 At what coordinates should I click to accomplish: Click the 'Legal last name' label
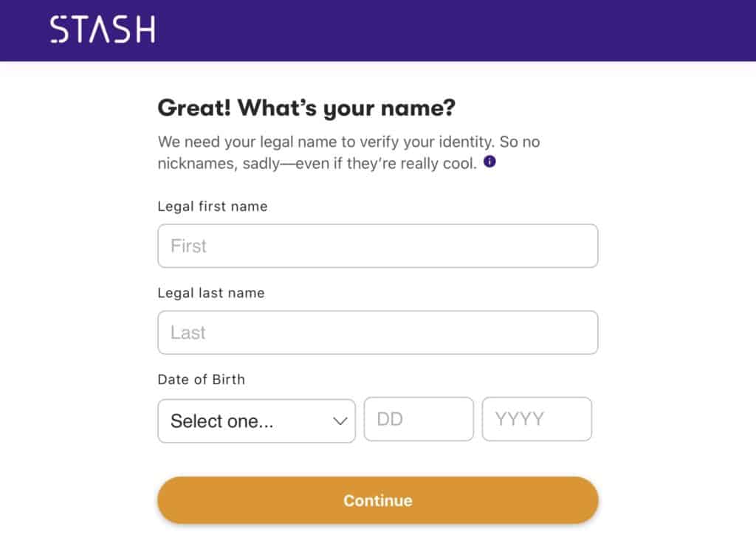[211, 293]
